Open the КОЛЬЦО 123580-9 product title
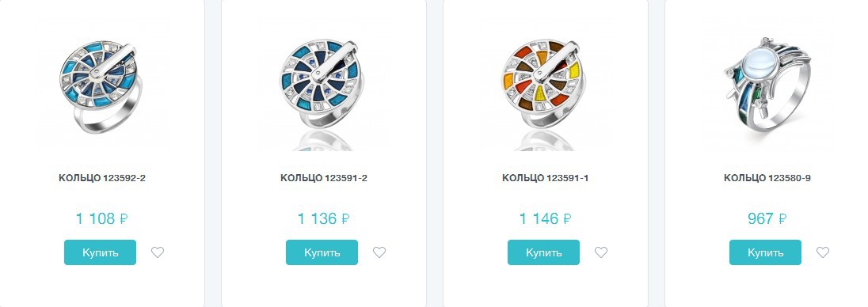Viewport: 868px width, 307px height. point(767,178)
